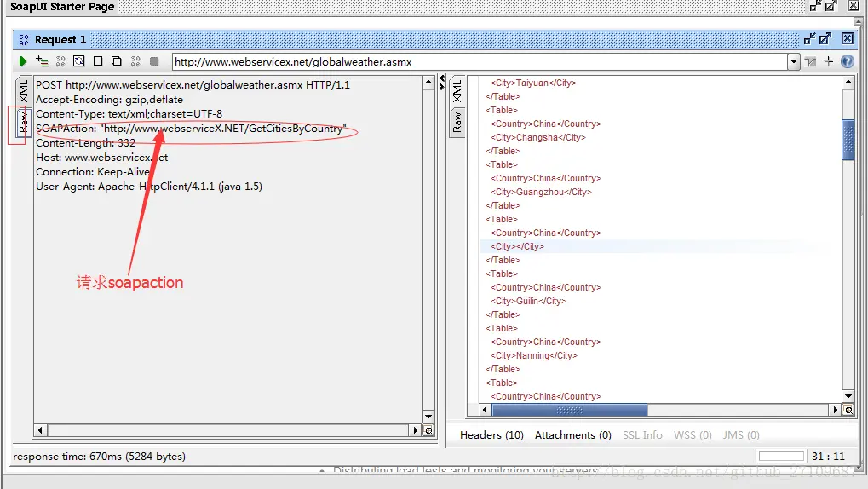Screen dimensions: 868x489
Task: Open online help with blue question icon
Action: (847, 61)
